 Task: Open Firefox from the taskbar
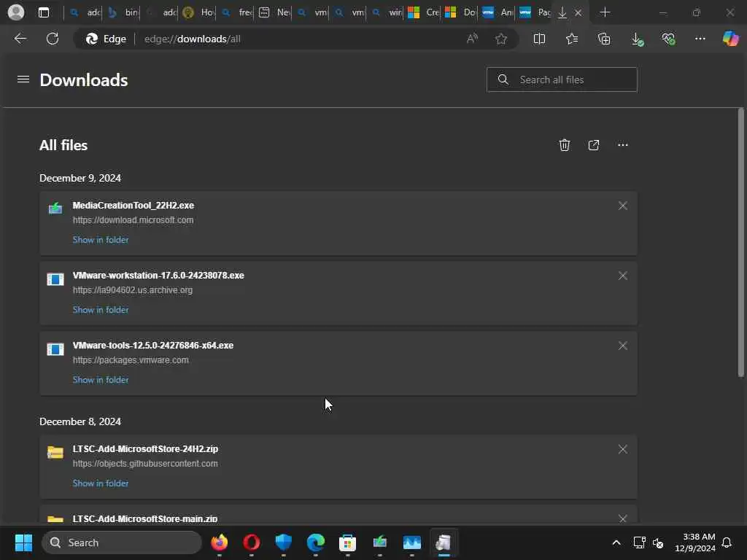pyautogui.click(x=219, y=542)
